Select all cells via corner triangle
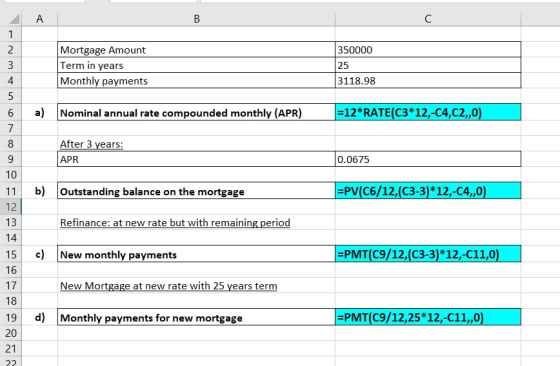 [x=14, y=19]
